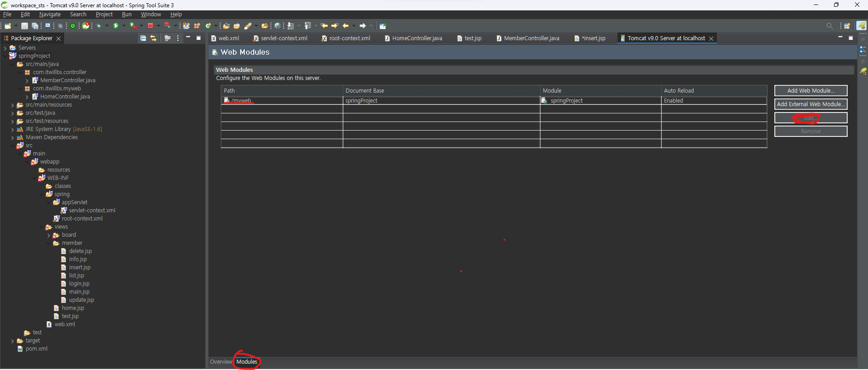Click the Debug bug toolbar icon

(x=99, y=26)
